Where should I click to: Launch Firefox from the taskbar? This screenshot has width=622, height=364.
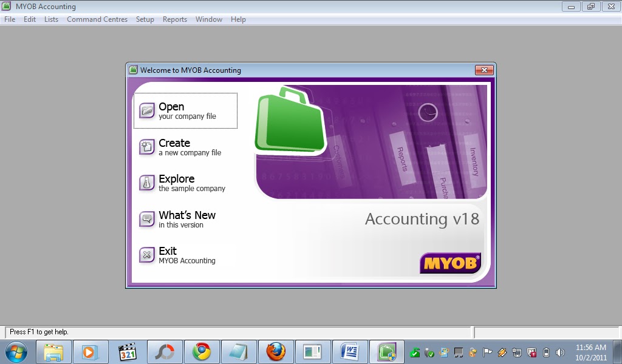[x=276, y=352]
